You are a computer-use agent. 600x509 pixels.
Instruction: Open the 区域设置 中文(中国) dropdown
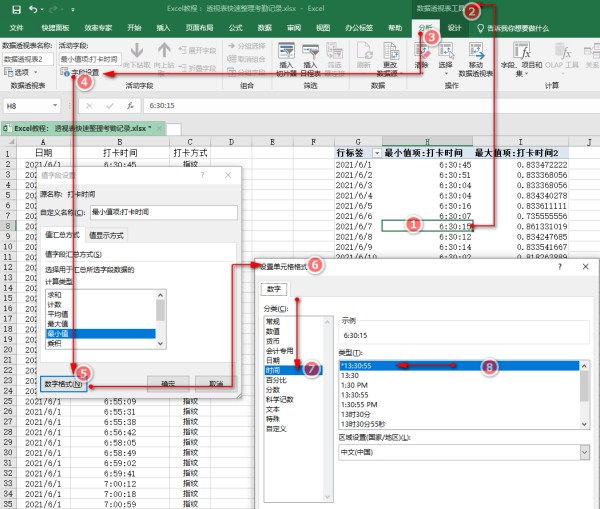pyautogui.click(x=584, y=452)
